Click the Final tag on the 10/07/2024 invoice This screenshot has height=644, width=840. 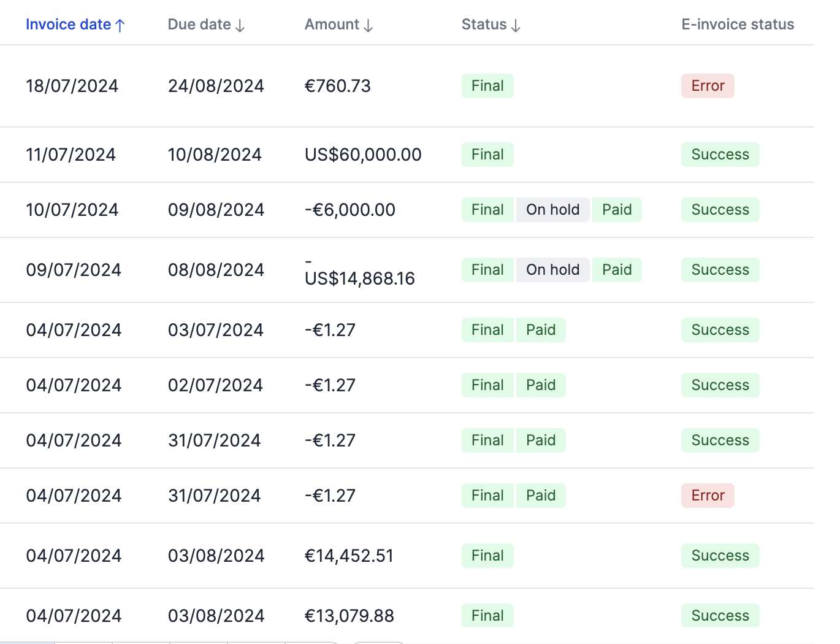point(487,210)
